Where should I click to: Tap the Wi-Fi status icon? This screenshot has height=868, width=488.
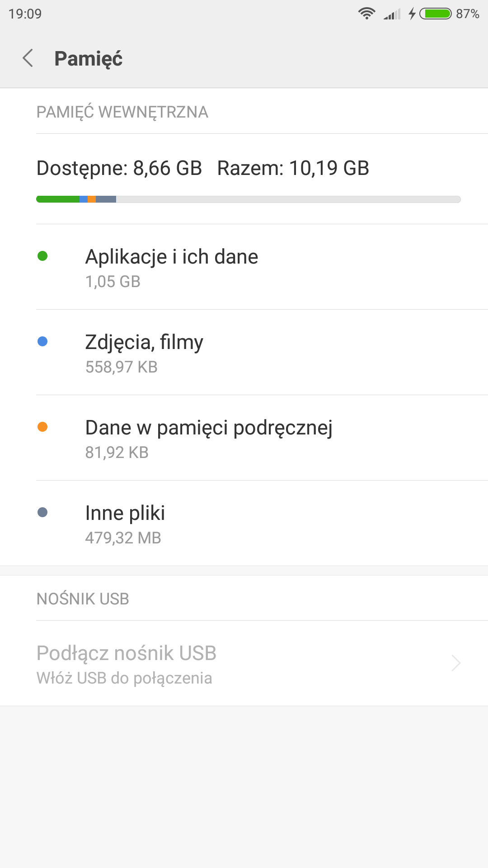[x=366, y=14]
